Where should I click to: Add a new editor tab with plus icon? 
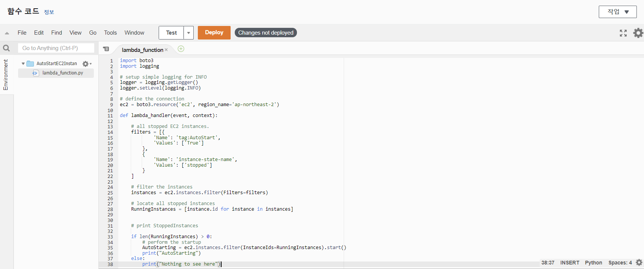pyautogui.click(x=181, y=49)
